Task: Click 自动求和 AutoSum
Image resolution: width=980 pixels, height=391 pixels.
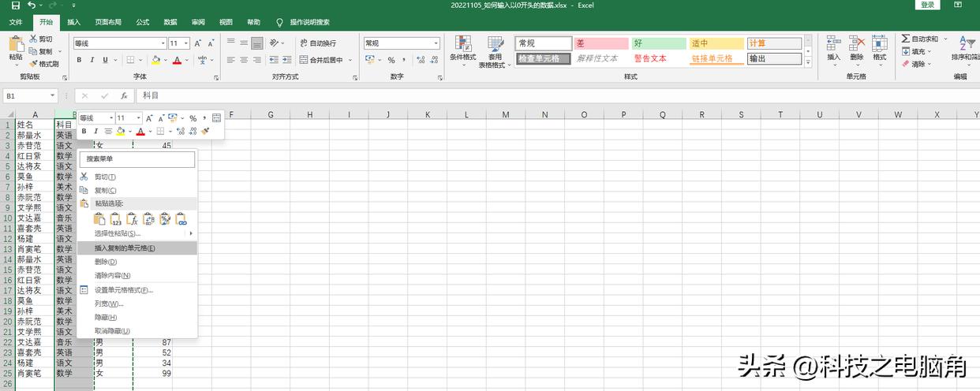Action: 919,39
